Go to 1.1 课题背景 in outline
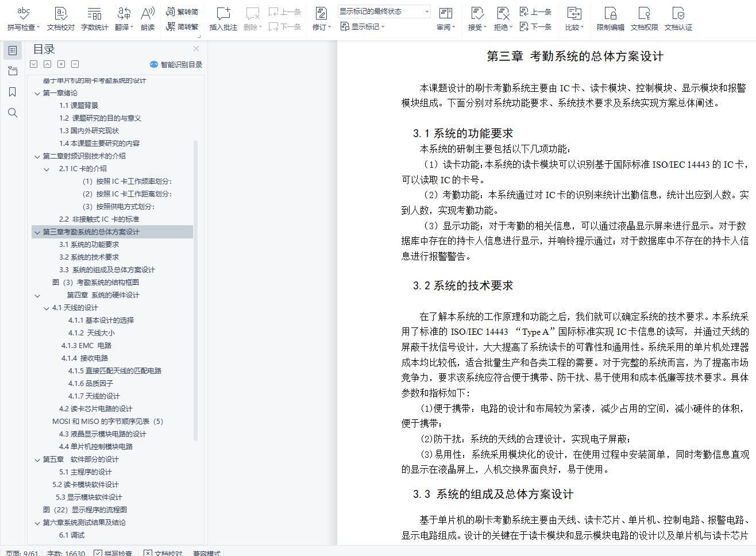Viewport: 756px width, 556px height. point(79,106)
